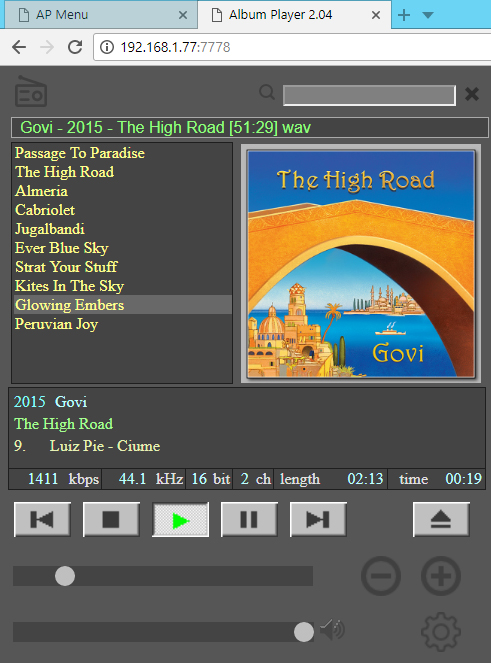This screenshot has height=663, width=491.
Task: Click the address bar URL 192.168.1.77:7778
Action: pos(175,47)
